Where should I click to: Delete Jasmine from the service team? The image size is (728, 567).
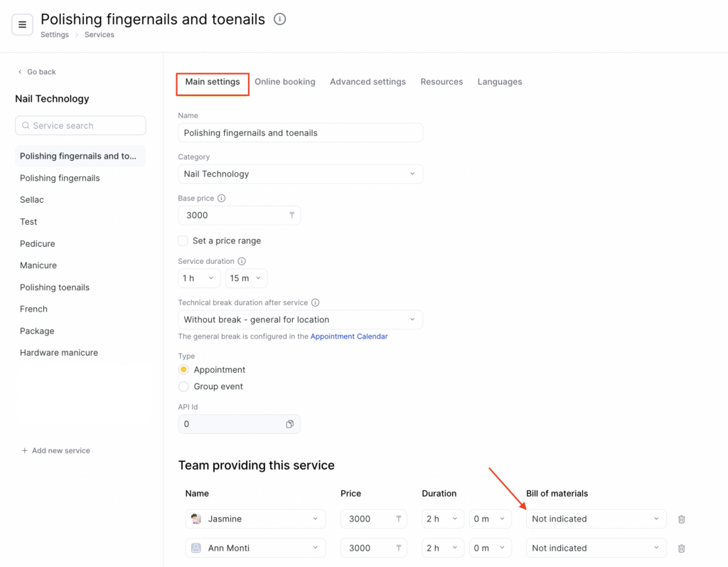(681, 519)
